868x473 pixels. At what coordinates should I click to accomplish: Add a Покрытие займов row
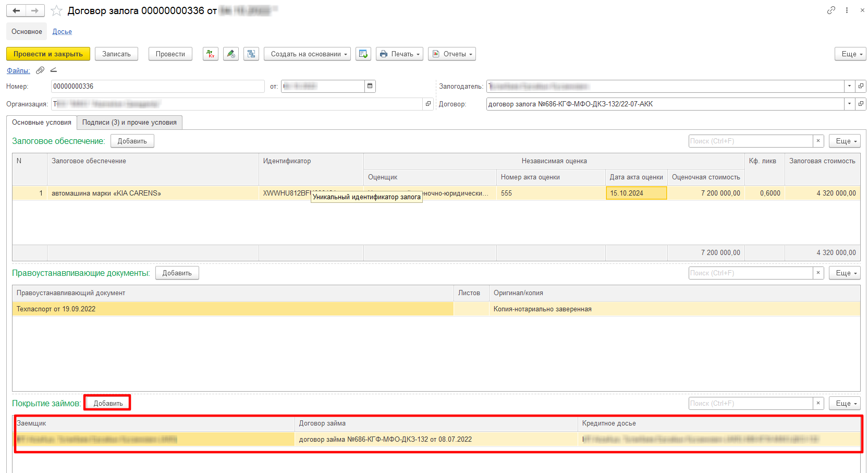tap(108, 403)
